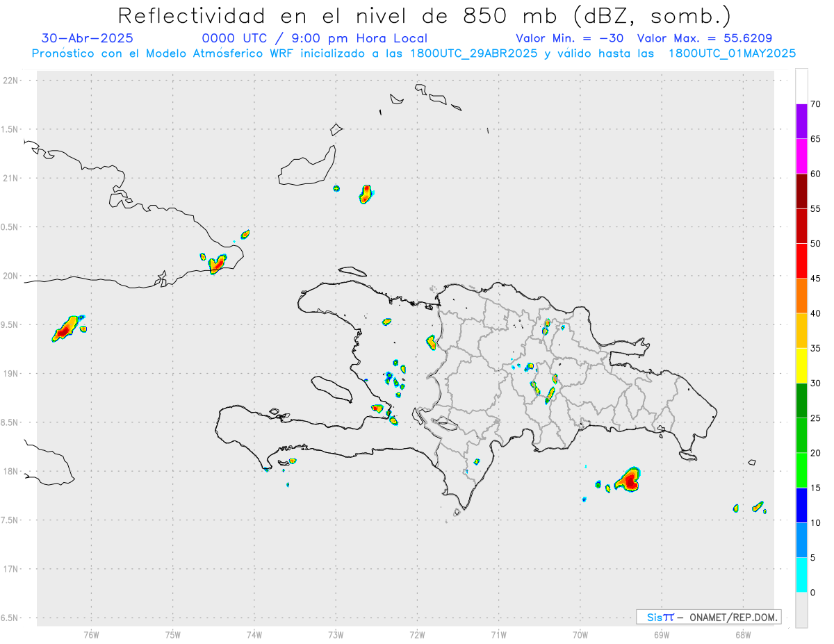Click the '22N' latitude label

point(12,81)
